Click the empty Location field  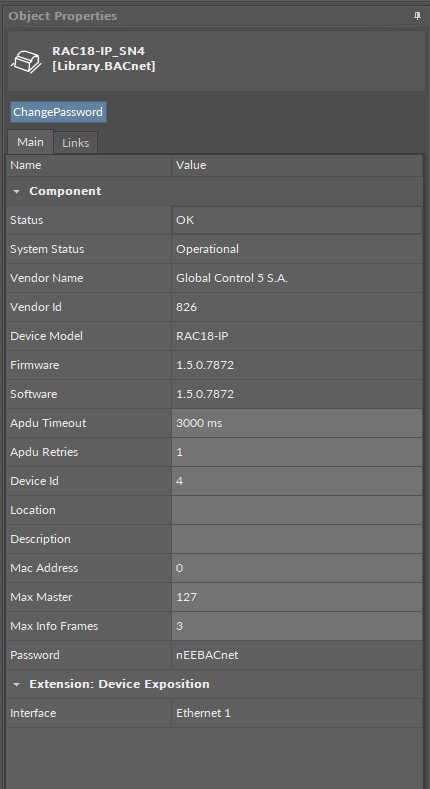tap(297, 510)
